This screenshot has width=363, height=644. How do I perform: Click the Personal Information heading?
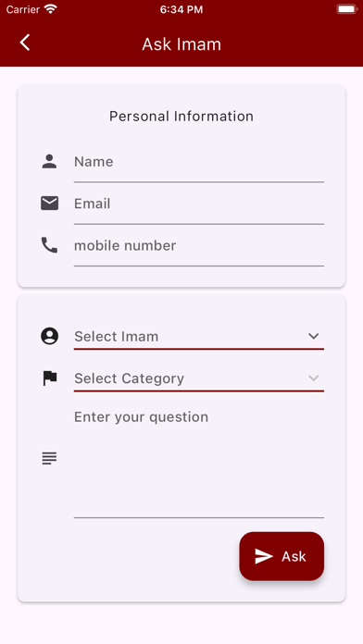coord(181,117)
